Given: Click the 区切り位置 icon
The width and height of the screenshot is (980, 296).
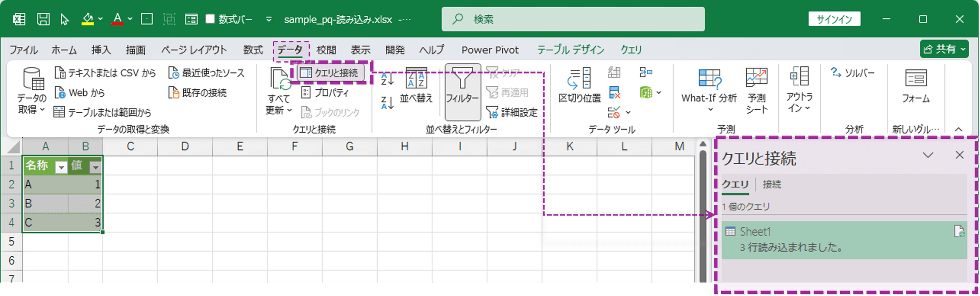Looking at the screenshot, I should click(580, 85).
